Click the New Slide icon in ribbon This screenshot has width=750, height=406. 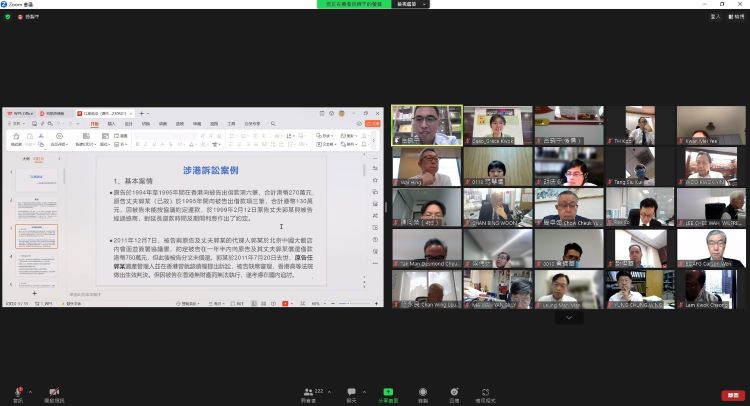point(86,136)
